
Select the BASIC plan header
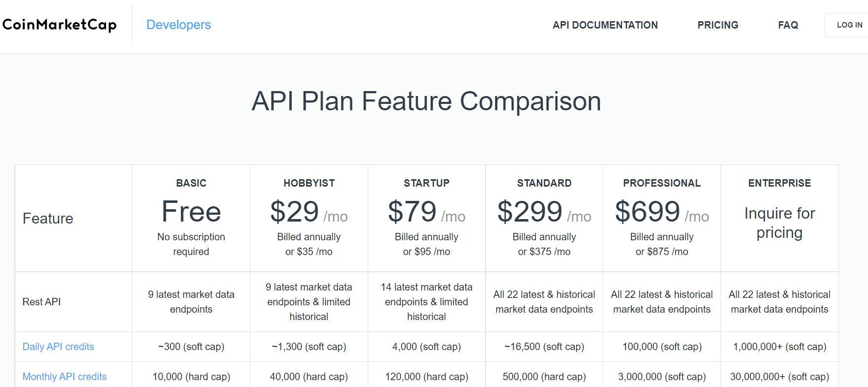point(191,183)
